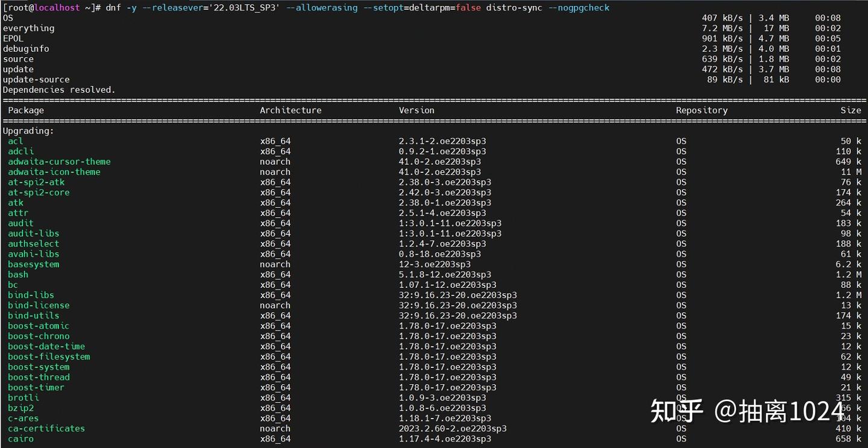Image resolution: width=868 pixels, height=448 pixels.
Task: Click the EPOL repository line
Action: click(x=12, y=38)
